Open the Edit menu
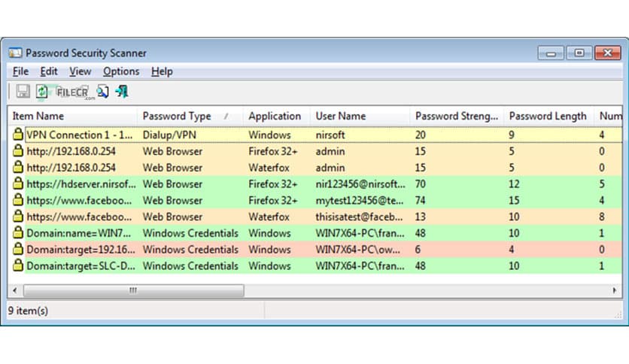629x364 pixels. [49, 71]
